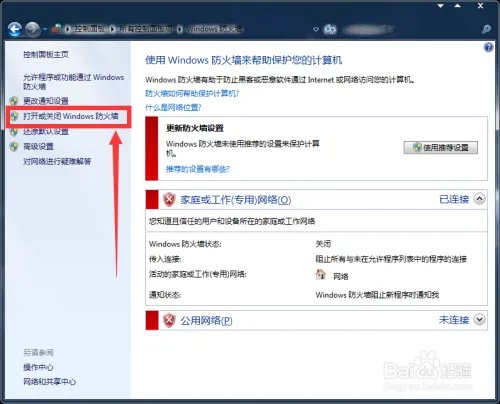Select 所有控制面板项 breadcrumb

pyautogui.click(x=146, y=29)
